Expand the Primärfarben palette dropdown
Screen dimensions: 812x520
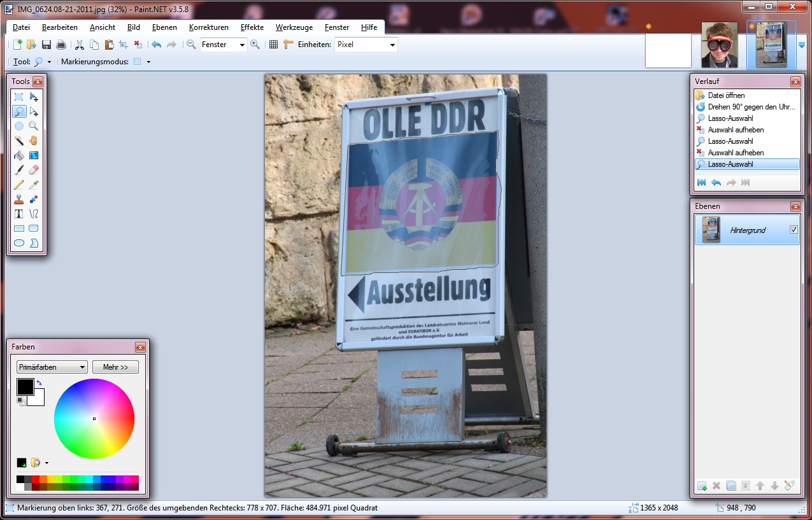point(51,367)
